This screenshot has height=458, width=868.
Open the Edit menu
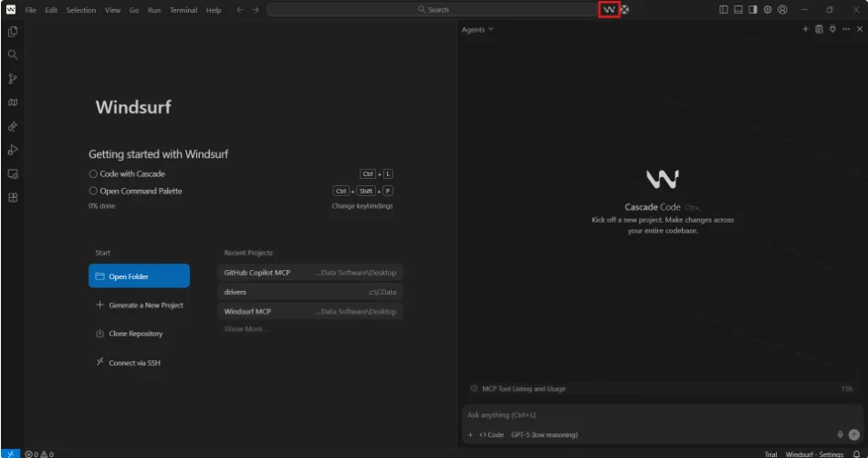[x=51, y=10]
